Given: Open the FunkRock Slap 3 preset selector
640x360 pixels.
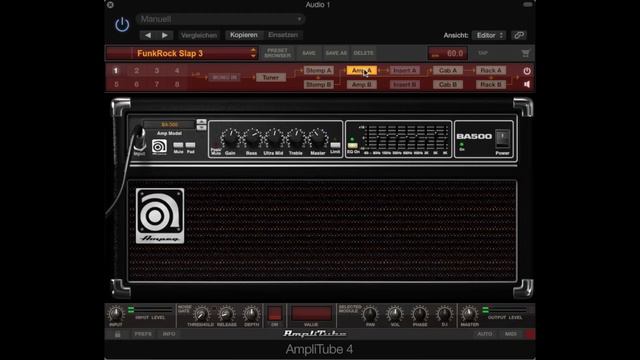Looking at the screenshot, I should point(182,53).
